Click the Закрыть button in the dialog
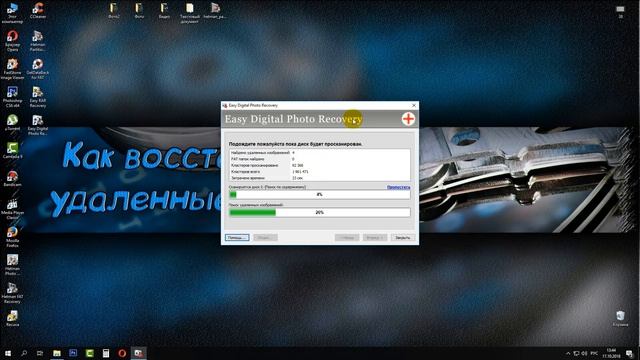Viewport: 640px width, 360px height. (x=403, y=238)
